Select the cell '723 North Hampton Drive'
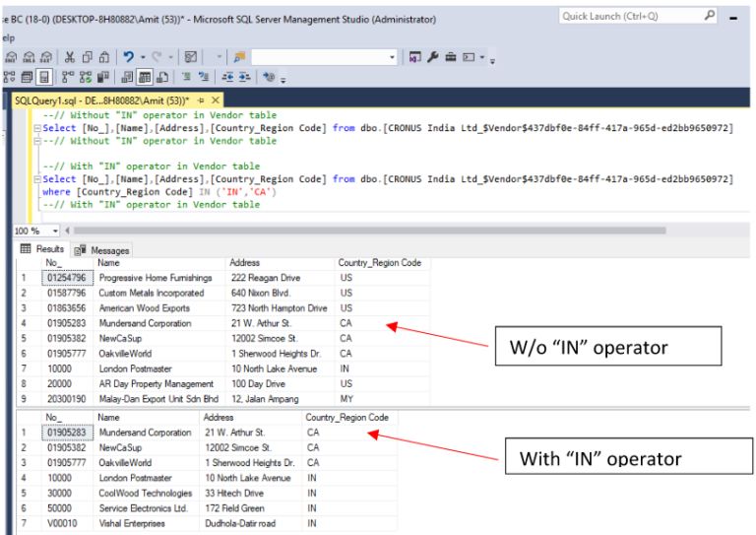This screenshot has width=756, height=535. point(280,308)
